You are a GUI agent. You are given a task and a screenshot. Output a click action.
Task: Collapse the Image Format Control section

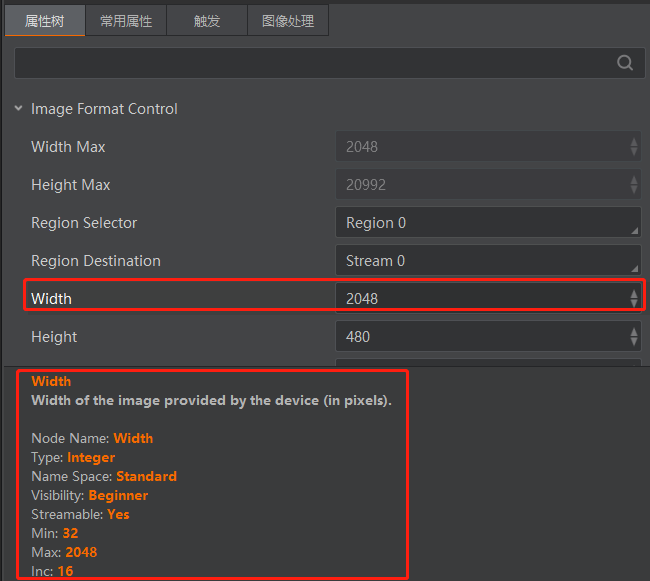(18, 109)
